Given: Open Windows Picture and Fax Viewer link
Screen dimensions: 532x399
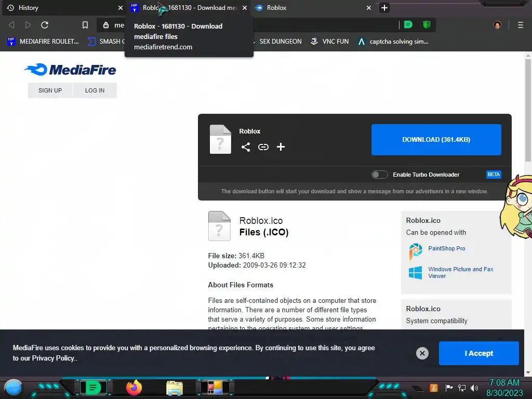Looking at the screenshot, I should (460, 272).
